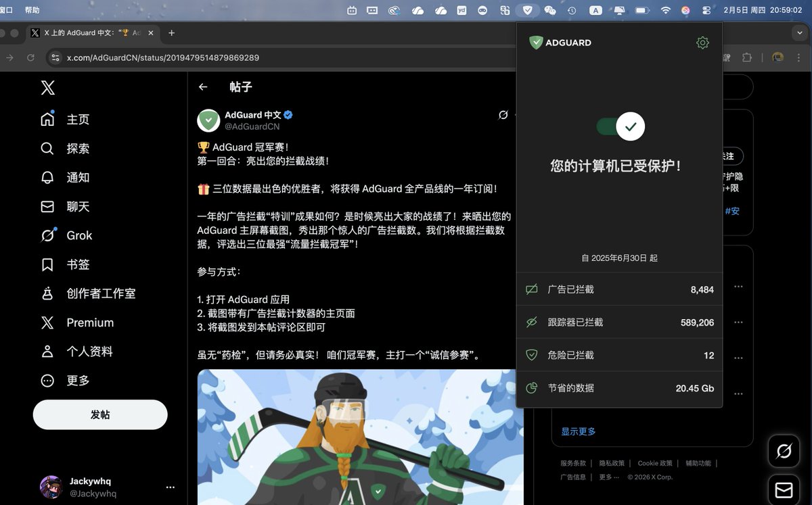
Task: Go back using the arrow beside 帖子
Action: 203,87
